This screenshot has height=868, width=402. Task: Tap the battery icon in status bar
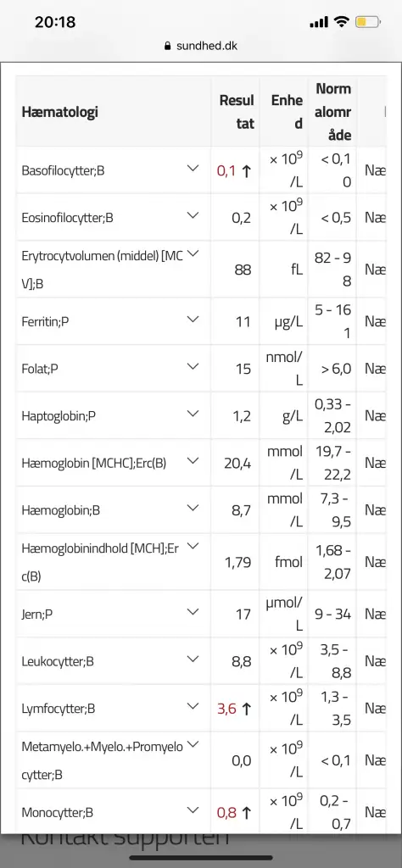[x=368, y=23]
